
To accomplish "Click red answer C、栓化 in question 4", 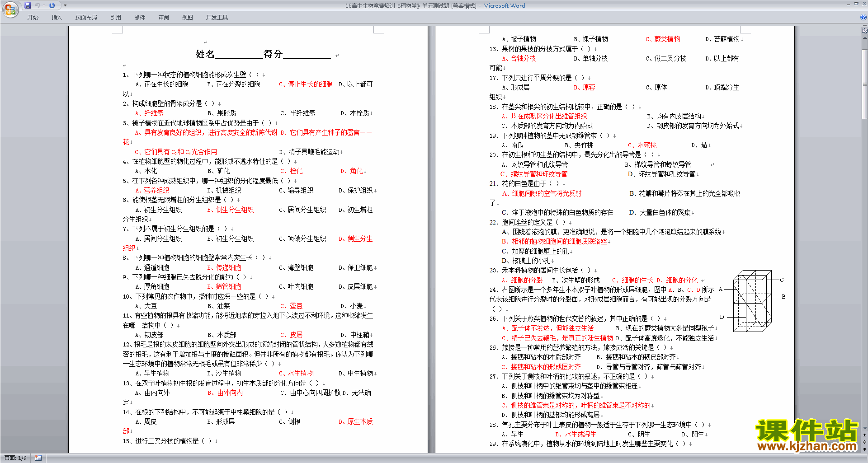I will (292, 171).
